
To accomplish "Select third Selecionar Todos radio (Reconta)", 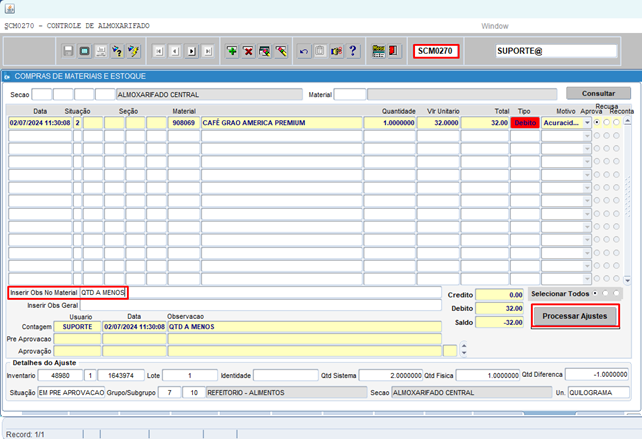I will click(x=616, y=293).
